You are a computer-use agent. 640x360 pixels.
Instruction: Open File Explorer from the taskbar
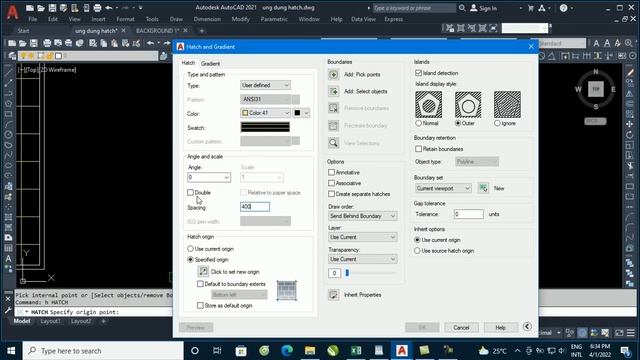click(x=310, y=351)
